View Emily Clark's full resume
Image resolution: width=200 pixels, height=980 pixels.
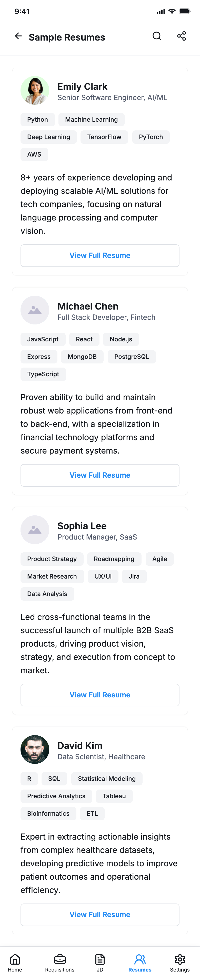[100, 256]
